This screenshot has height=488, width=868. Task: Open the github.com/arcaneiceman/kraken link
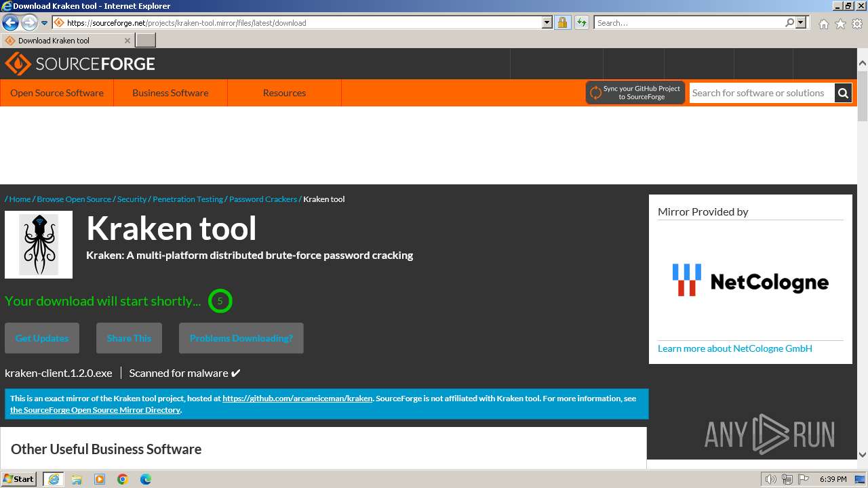click(x=297, y=399)
